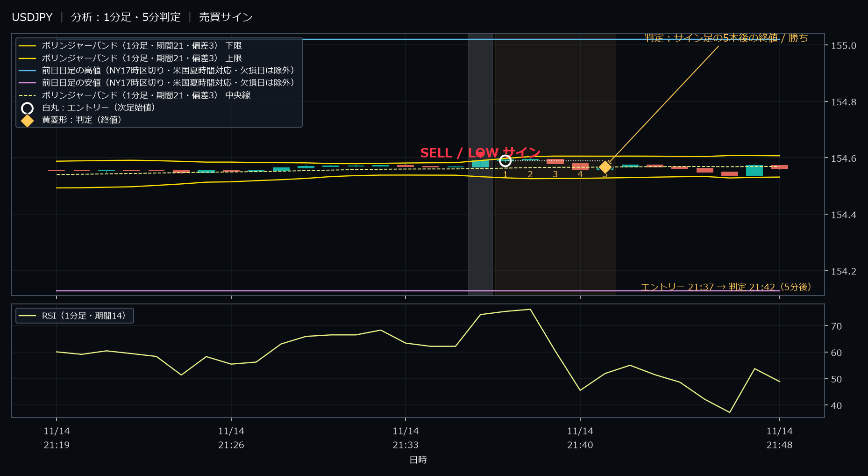Click candle count number 2 on chart
This screenshot has height=476, width=868.
pos(530,174)
